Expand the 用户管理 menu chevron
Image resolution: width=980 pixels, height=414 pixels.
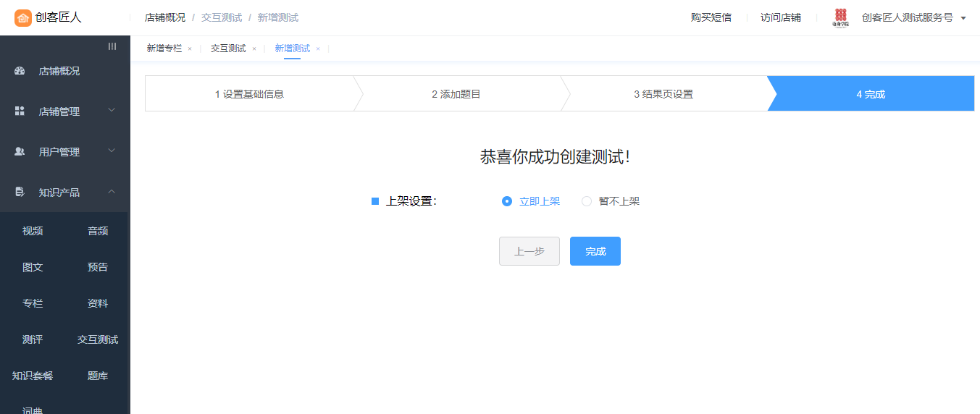point(112,151)
